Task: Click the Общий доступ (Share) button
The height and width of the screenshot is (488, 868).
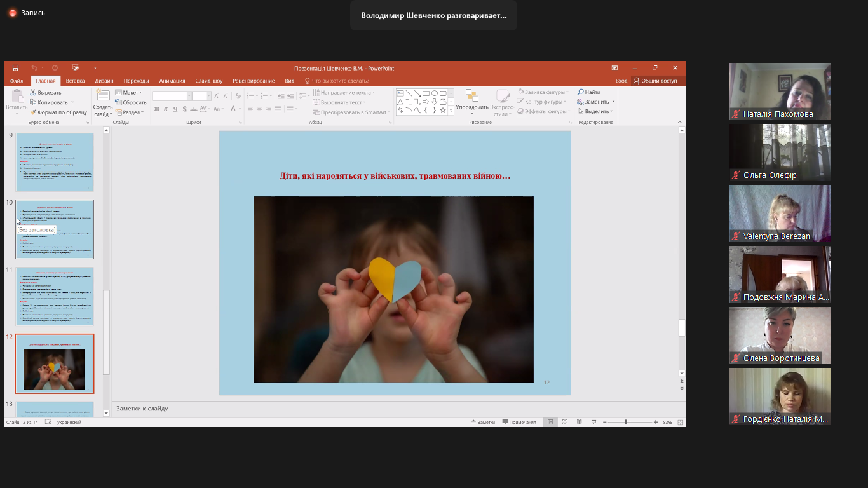Action: 655,81
